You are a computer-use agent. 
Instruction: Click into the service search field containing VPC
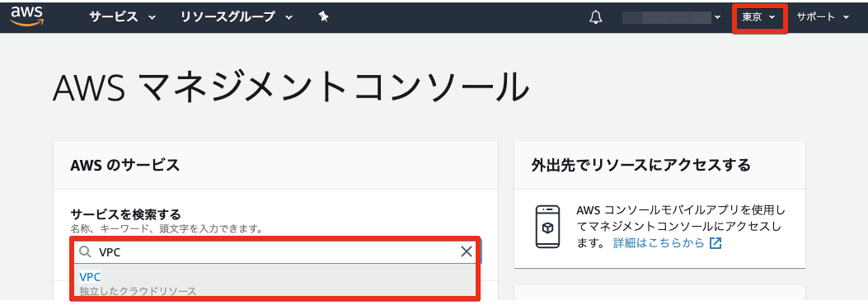pyautogui.click(x=277, y=252)
